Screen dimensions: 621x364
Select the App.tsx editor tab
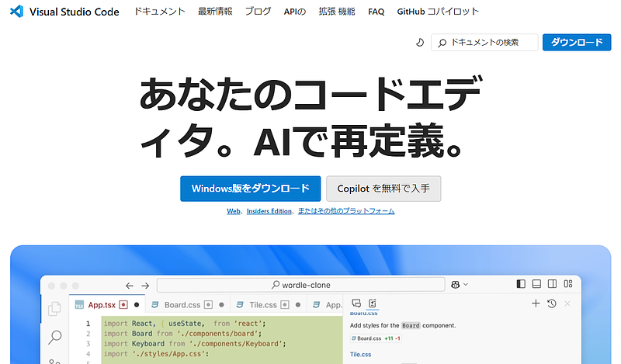101,305
